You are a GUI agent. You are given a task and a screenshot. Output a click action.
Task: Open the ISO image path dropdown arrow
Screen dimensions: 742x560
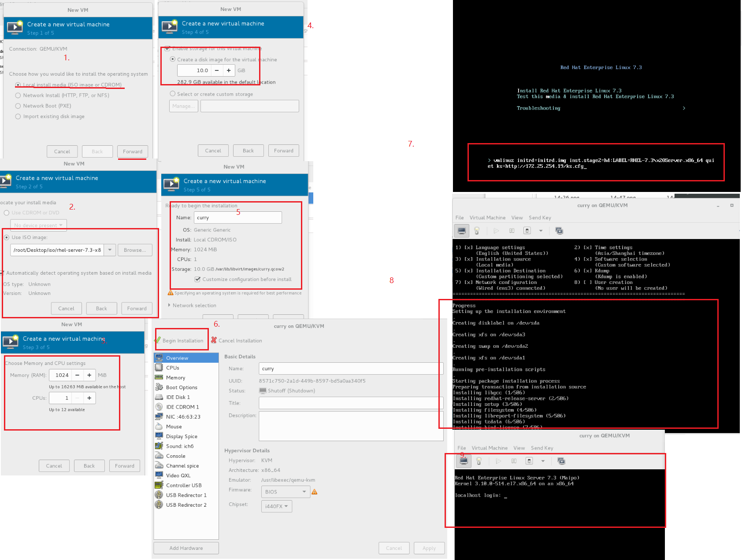pyautogui.click(x=110, y=250)
